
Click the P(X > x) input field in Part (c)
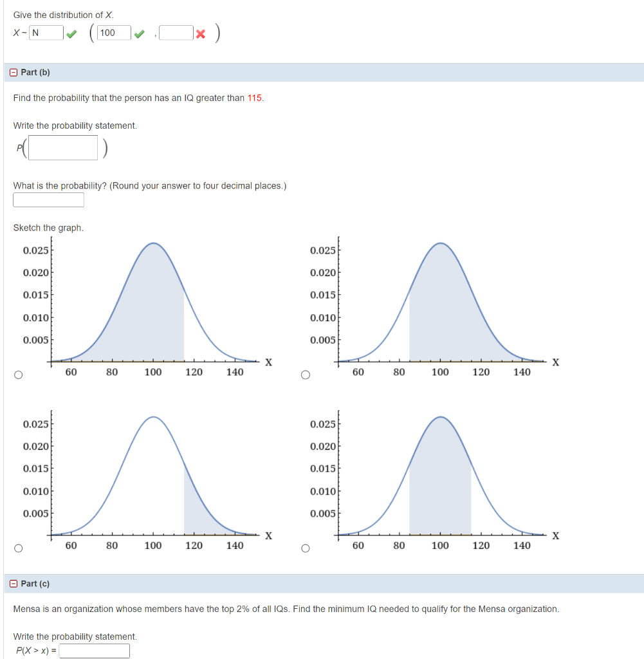click(94, 651)
